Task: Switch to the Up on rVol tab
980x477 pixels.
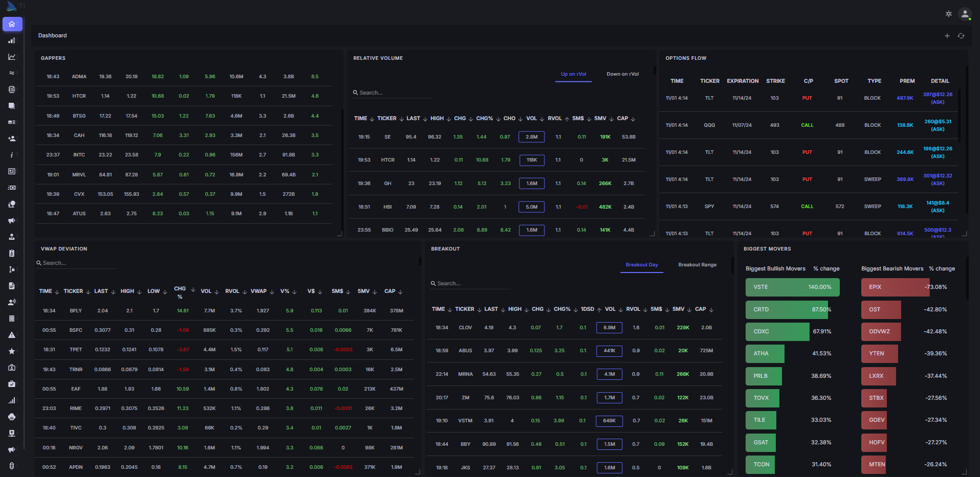Action: [574, 74]
